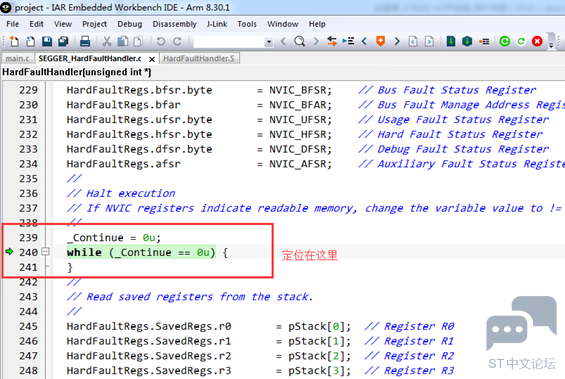The height and width of the screenshot is (379, 565).
Task: Close the SEGGER_HardFaultHandler.c tab
Action: pyautogui.click(x=152, y=59)
